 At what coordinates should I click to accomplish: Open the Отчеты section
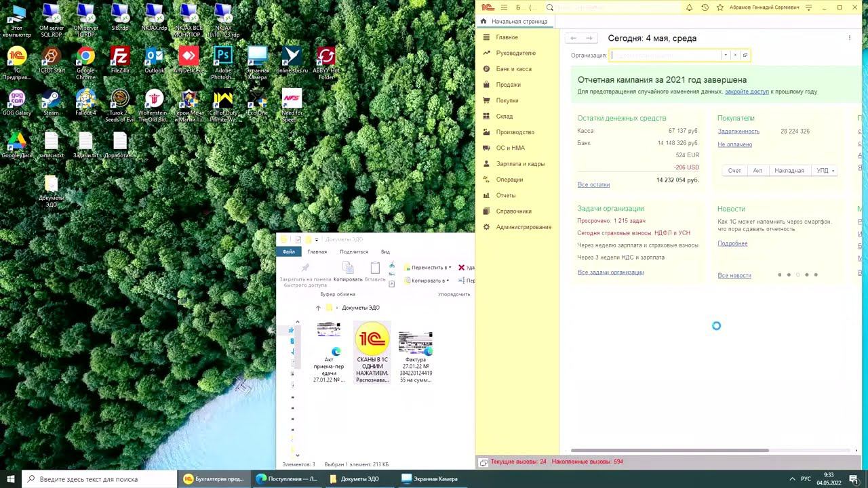506,195
